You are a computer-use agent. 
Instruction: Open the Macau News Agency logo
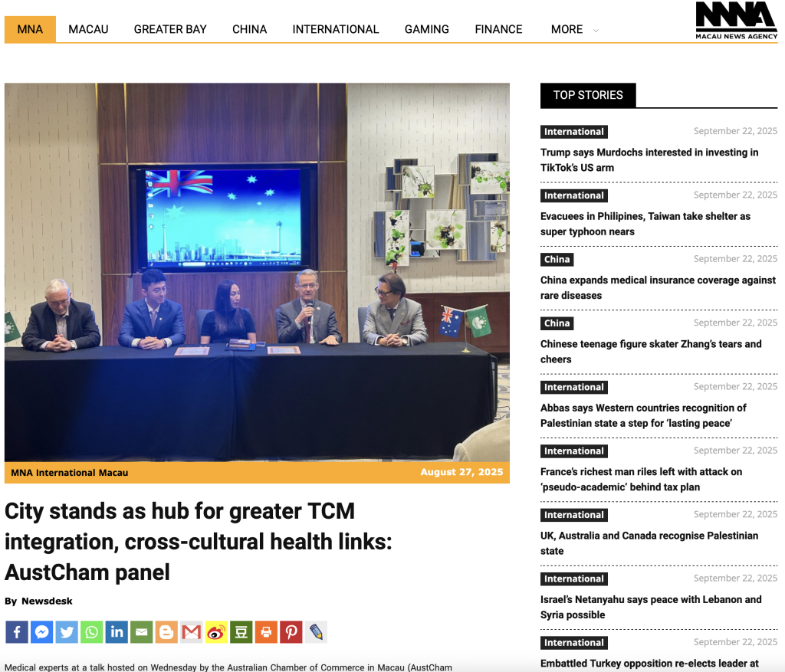736,21
